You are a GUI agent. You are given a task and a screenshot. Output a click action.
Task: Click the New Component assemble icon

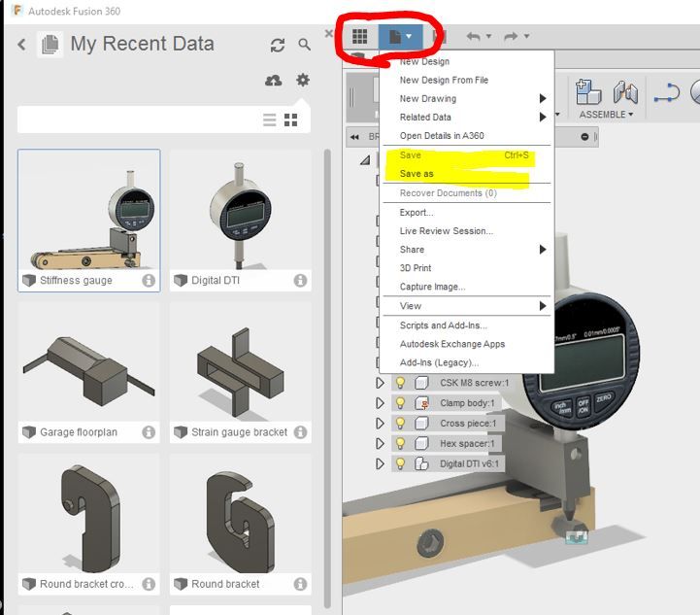[x=588, y=91]
